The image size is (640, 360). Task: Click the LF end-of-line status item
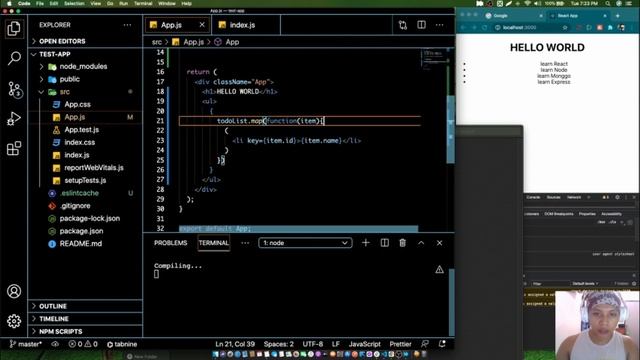(336, 344)
